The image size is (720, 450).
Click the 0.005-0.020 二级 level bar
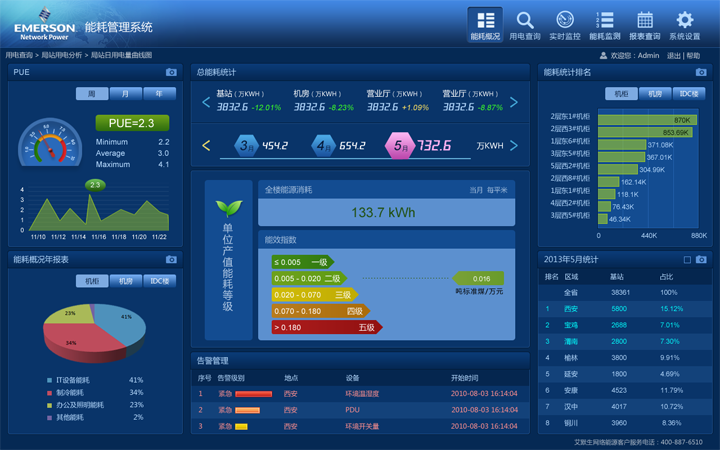pyautogui.click(x=309, y=278)
